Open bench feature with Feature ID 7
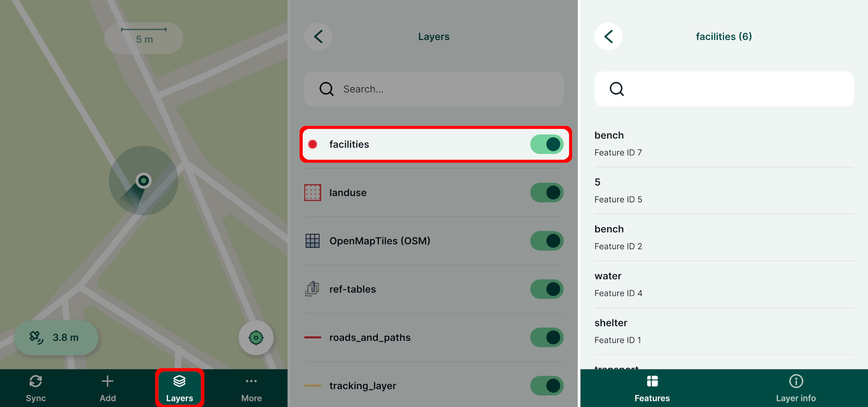Viewport: 868px width, 407px height. 724,144
